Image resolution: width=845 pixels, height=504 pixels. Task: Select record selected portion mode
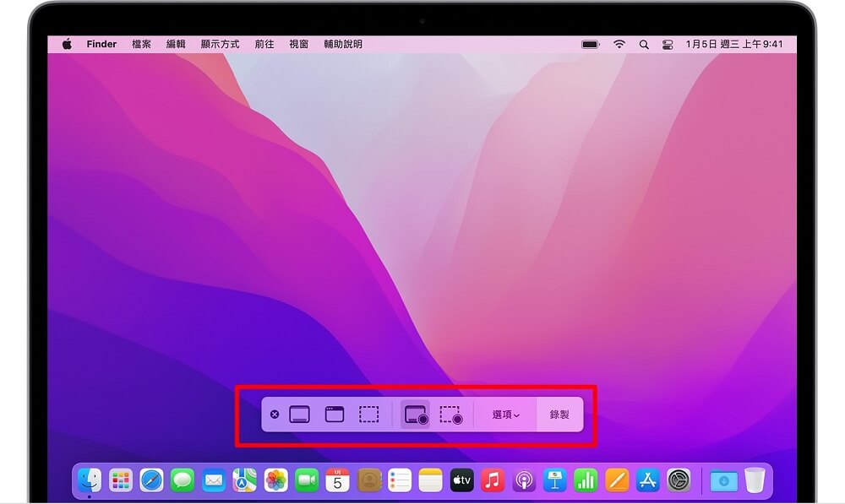(x=450, y=415)
